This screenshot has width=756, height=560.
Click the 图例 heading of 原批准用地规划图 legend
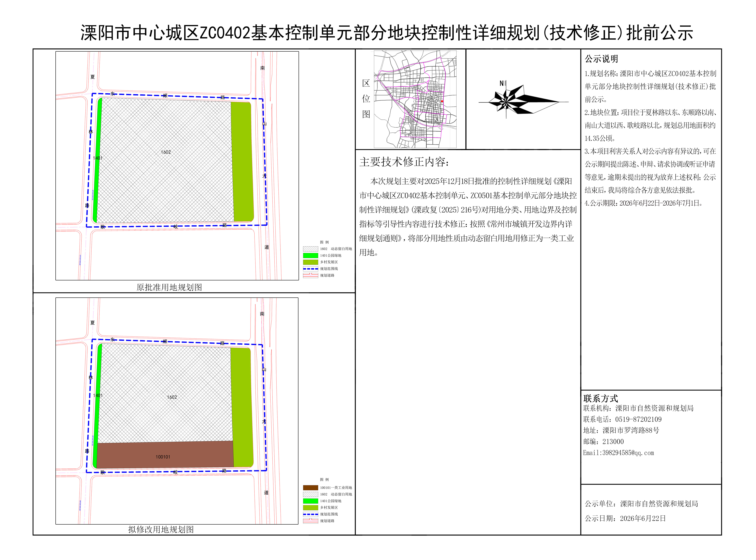point(324,242)
